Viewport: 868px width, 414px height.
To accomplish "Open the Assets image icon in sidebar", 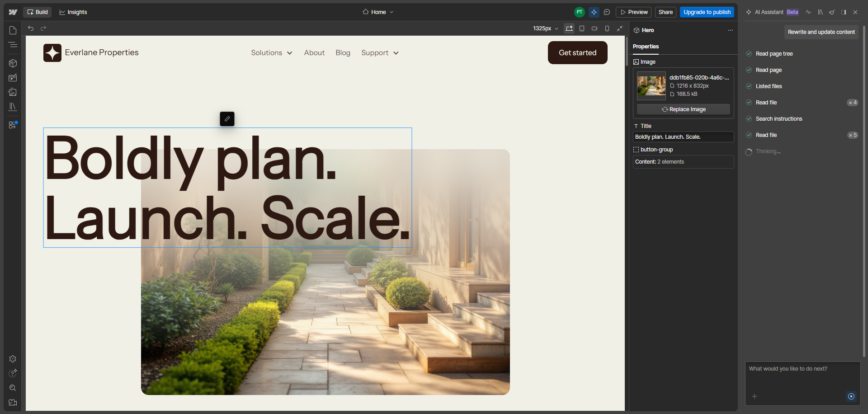I will point(13,92).
